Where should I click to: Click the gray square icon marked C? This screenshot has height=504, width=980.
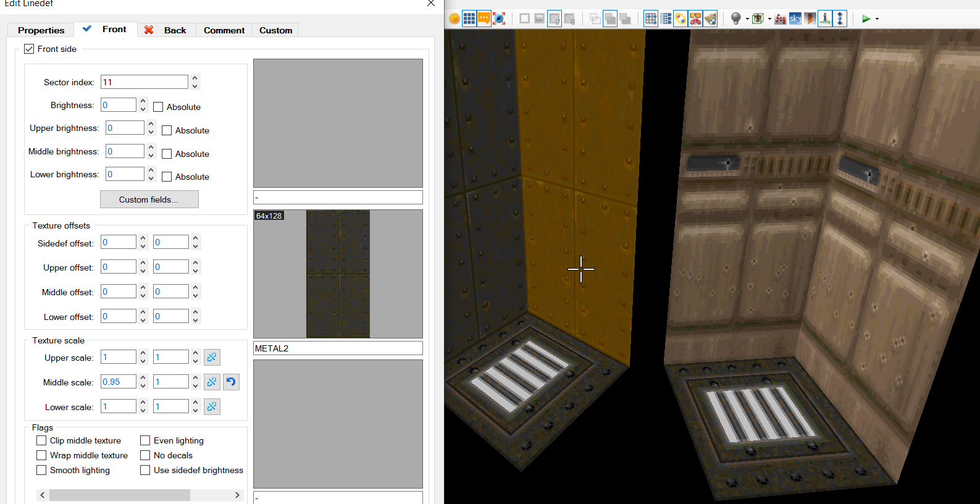pos(569,19)
